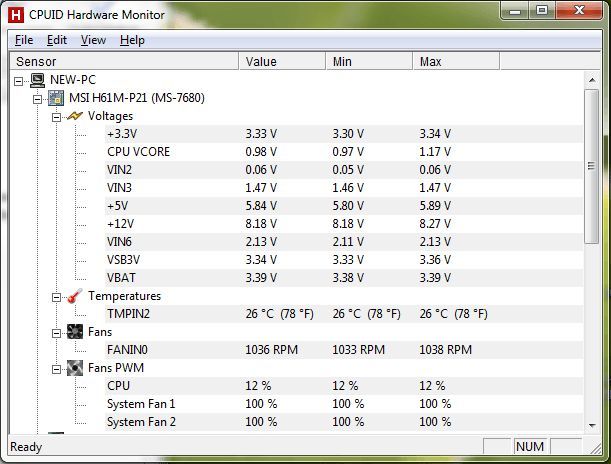Click the Value column header
611x464 pixels.
click(282, 62)
